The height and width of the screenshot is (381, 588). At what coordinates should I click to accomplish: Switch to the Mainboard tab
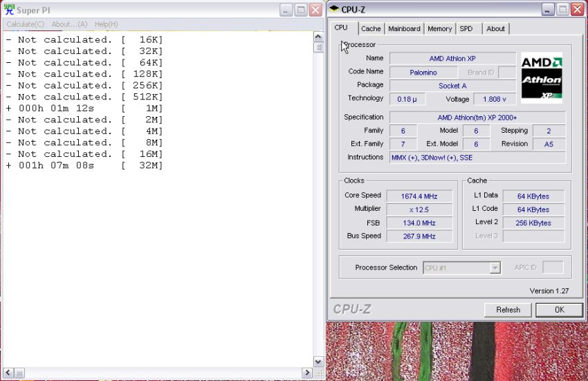[404, 28]
